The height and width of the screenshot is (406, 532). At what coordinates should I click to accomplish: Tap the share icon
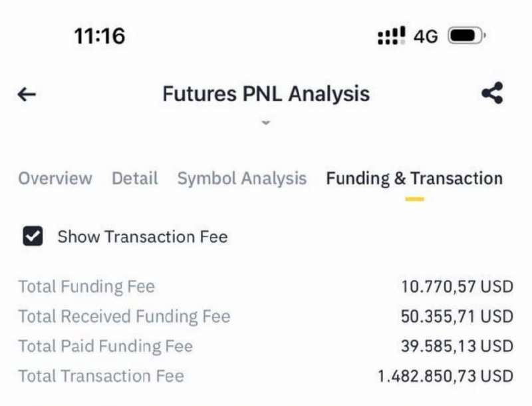tap(492, 93)
